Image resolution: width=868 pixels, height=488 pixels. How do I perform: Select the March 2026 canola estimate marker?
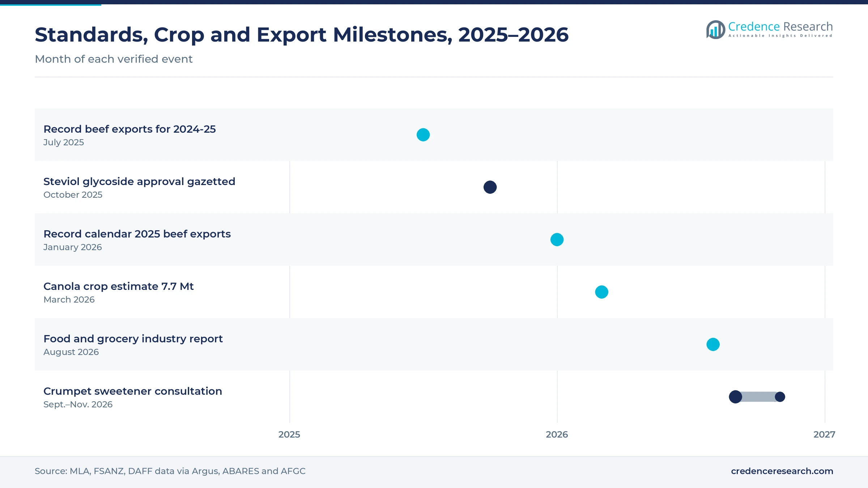(602, 292)
